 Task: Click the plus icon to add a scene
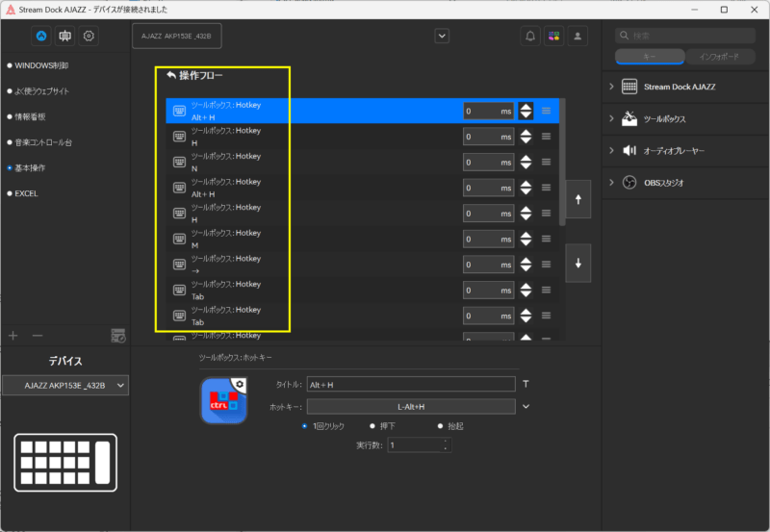tap(13, 336)
